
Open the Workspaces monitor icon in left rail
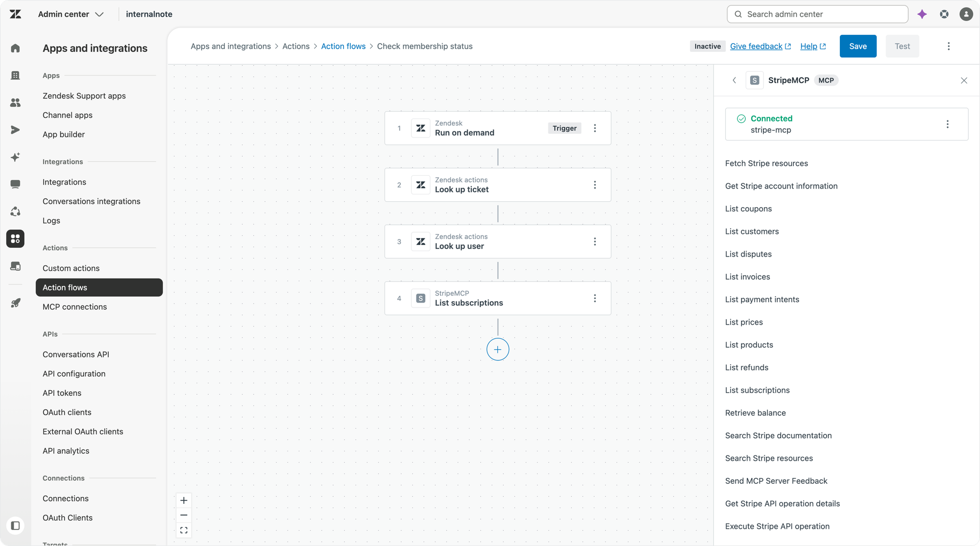(16, 184)
